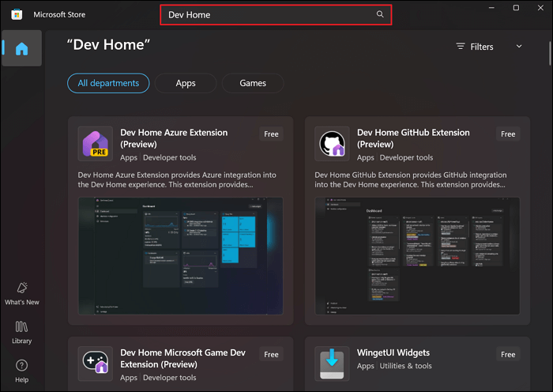Click the Dev Home search field

tap(276, 15)
